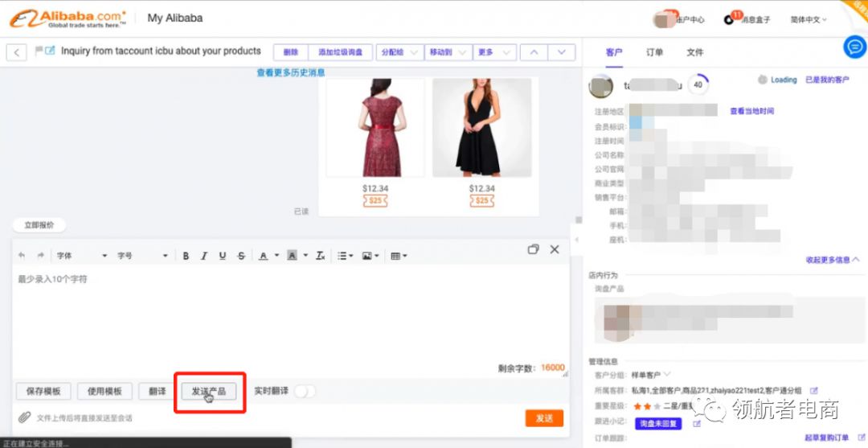Open the blue chat bubble icon

pos(854,47)
